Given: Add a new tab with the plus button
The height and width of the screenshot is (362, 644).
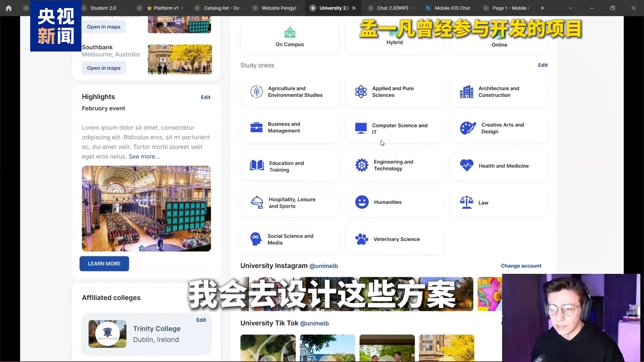Looking at the screenshot, I should coord(542,8).
